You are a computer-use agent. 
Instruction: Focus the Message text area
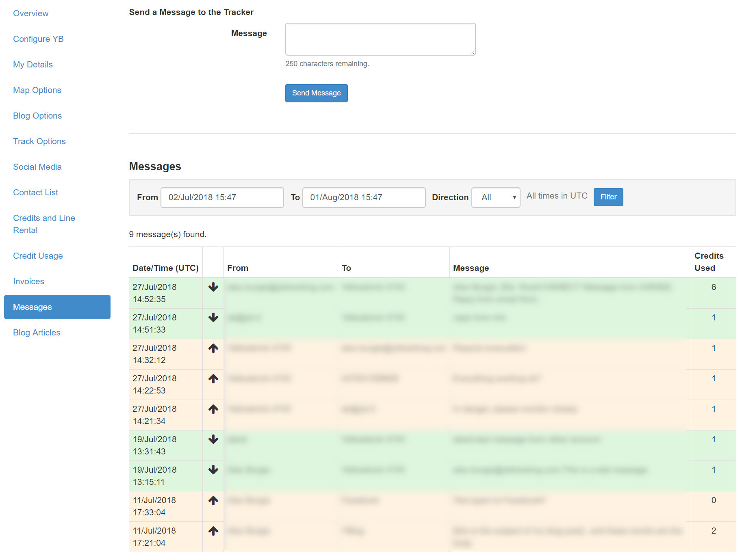pos(380,39)
